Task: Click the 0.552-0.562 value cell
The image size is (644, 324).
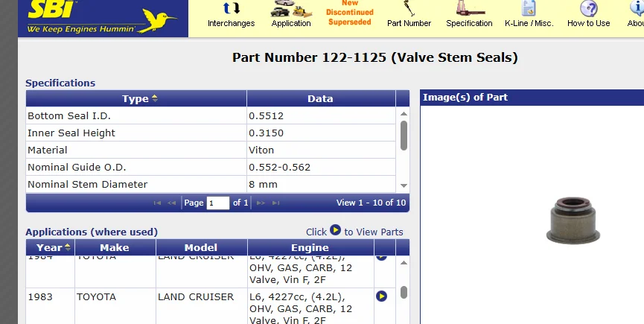Action: click(321, 167)
